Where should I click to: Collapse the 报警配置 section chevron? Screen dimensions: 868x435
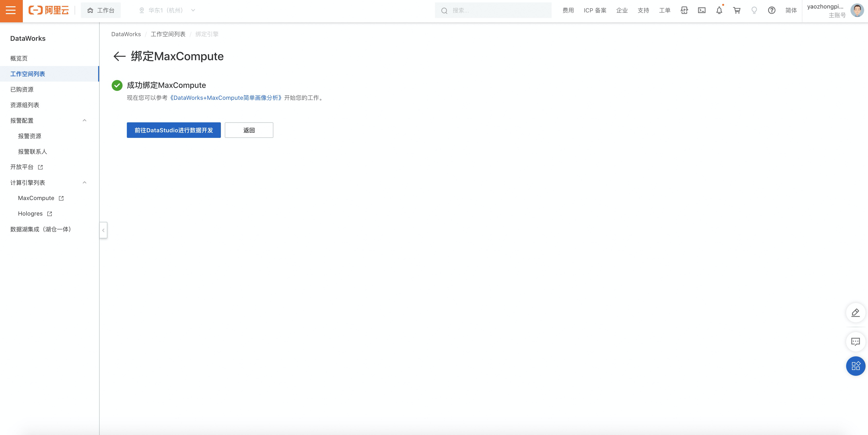tap(85, 120)
